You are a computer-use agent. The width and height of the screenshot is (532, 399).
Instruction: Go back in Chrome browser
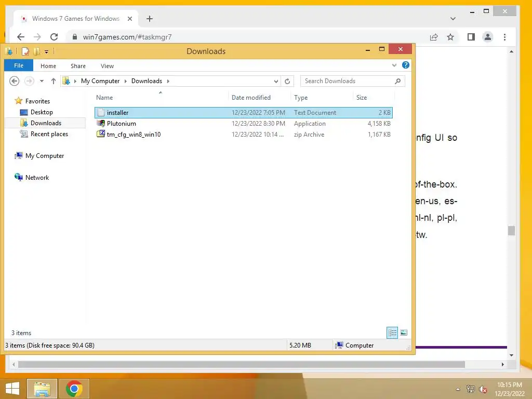(21, 37)
